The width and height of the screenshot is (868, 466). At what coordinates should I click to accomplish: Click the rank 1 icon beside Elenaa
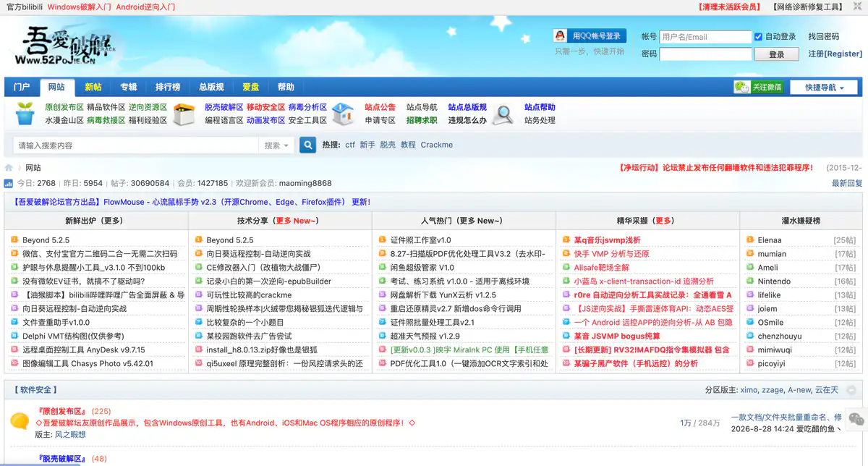pyautogui.click(x=750, y=240)
